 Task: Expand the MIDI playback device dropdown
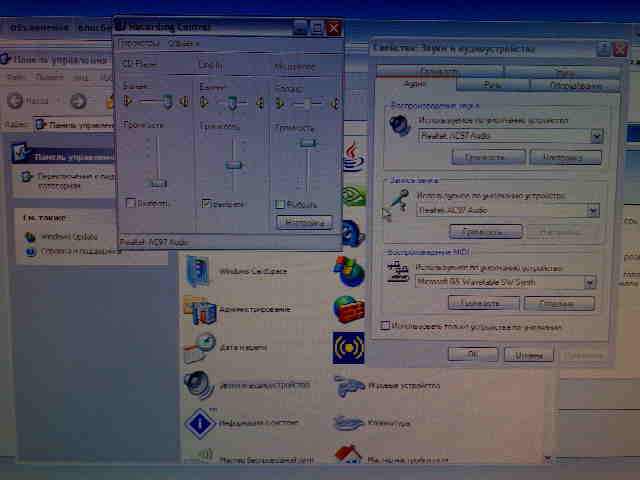590,283
